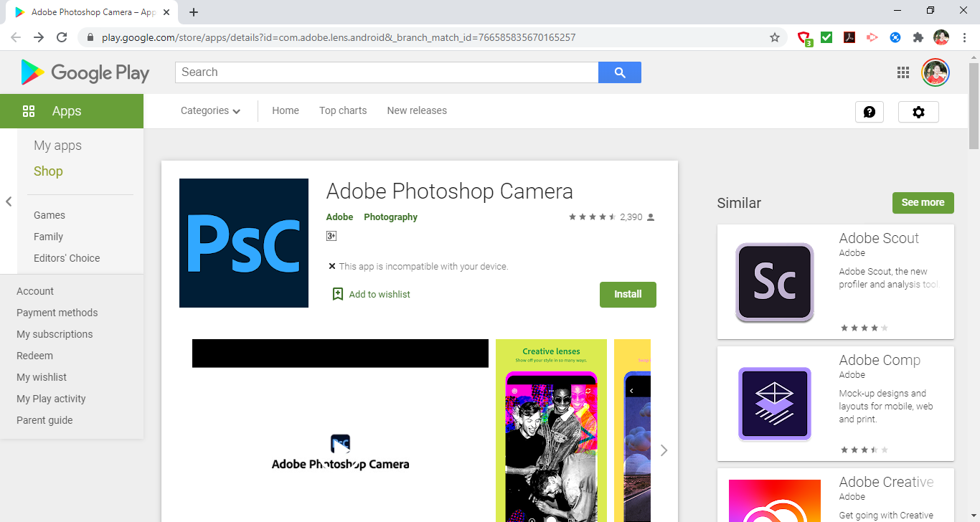Open Play Store help icon
Image resolution: width=980 pixels, height=522 pixels.
[869, 112]
